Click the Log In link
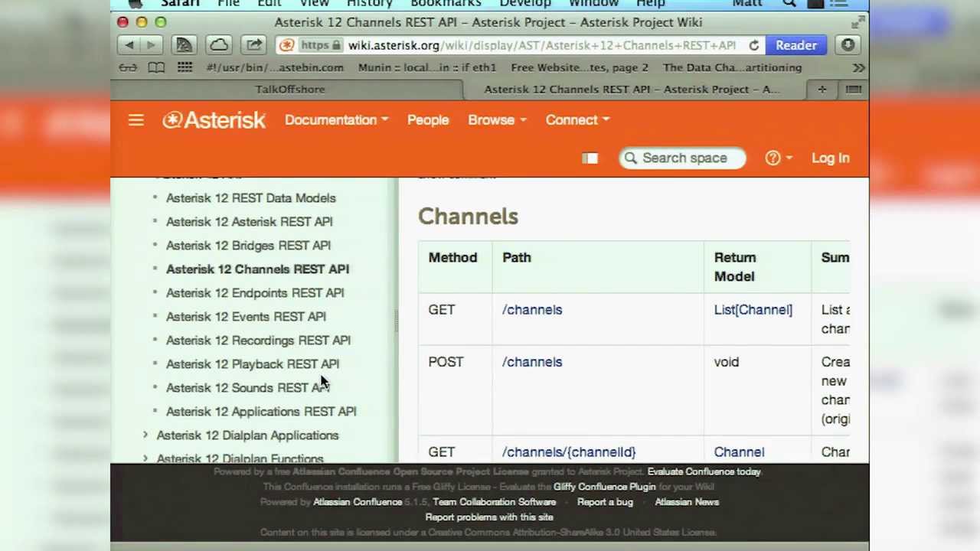Screen dimensions: 980x551 pos(831,158)
